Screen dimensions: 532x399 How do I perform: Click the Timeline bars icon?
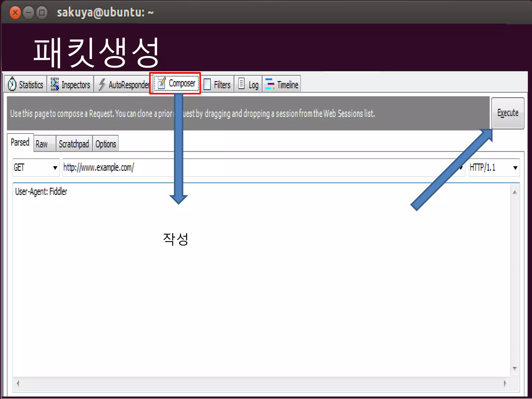(x=270, y=84)
